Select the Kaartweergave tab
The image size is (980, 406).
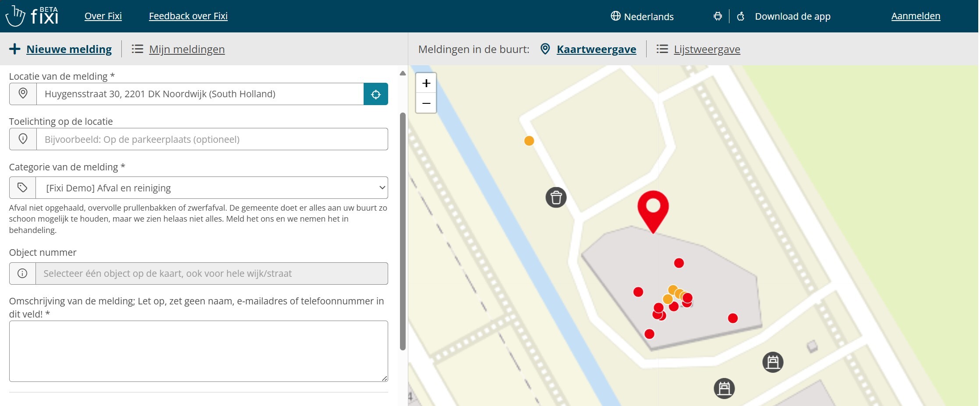click(596, 49)
